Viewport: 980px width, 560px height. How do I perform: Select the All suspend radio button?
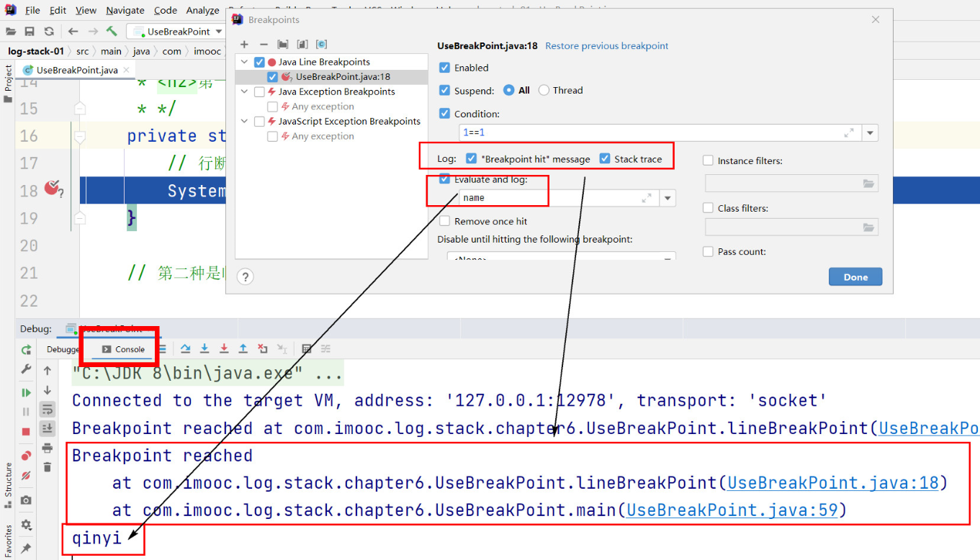click(508, 90)
